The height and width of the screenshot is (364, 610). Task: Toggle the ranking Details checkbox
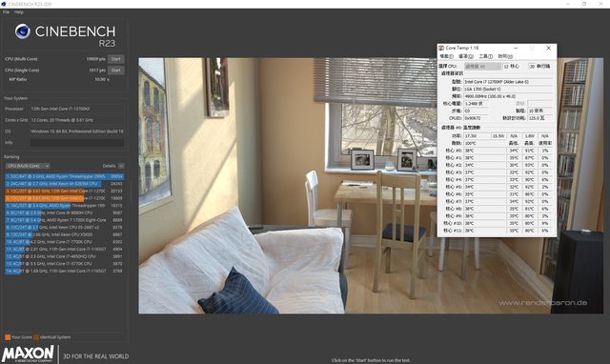coord(121,166)
